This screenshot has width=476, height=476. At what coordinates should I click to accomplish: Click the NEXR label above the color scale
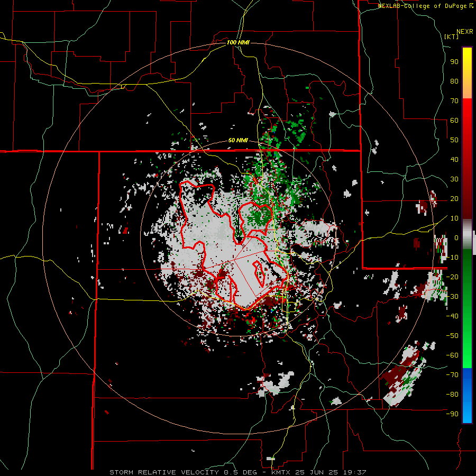point(465,32)
